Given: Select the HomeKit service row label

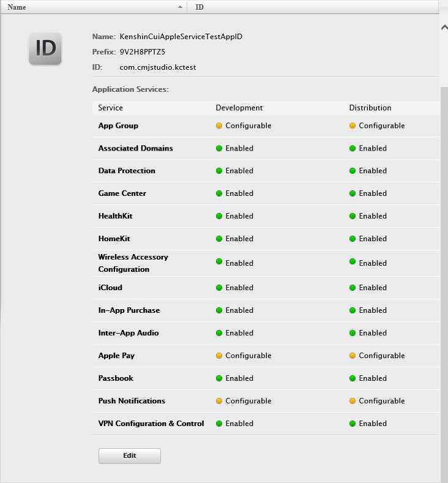Looking at the screenshot, I should (x=114, y=239).
